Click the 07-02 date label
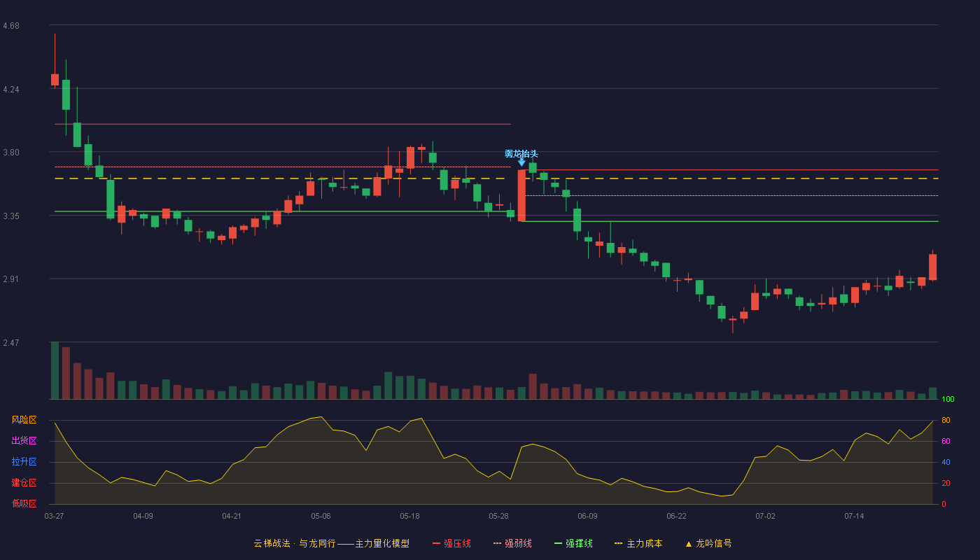The image size is (980, 560). [x=765, y=516]
